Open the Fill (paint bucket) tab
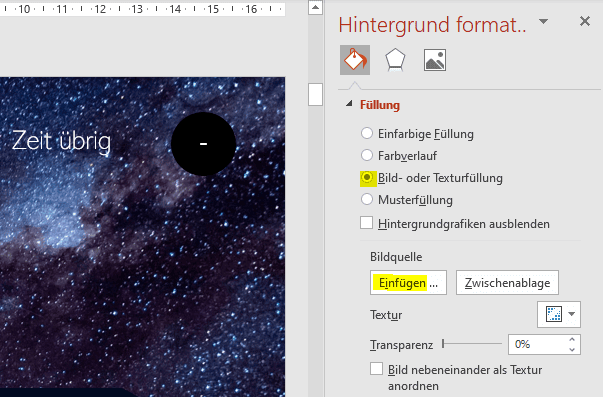Screen dimensions: 603x397 click(355, 60)
